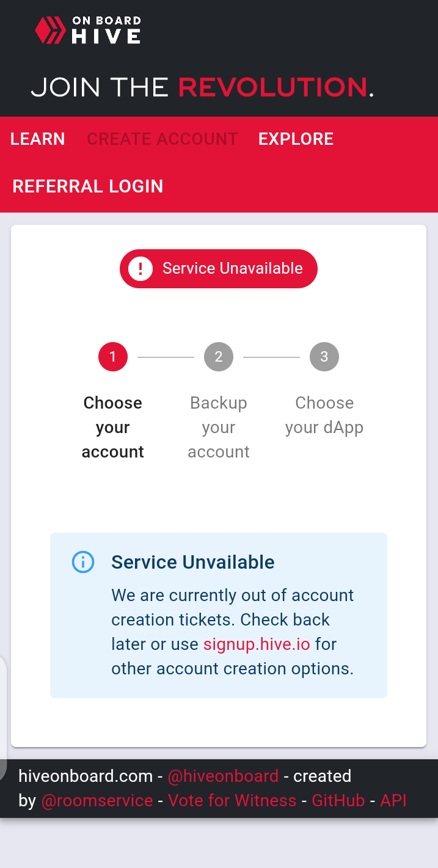This screenshot has height=868, width=438.
Task: Select step 1 circle in stepper
Action: (x=113, y=357)
